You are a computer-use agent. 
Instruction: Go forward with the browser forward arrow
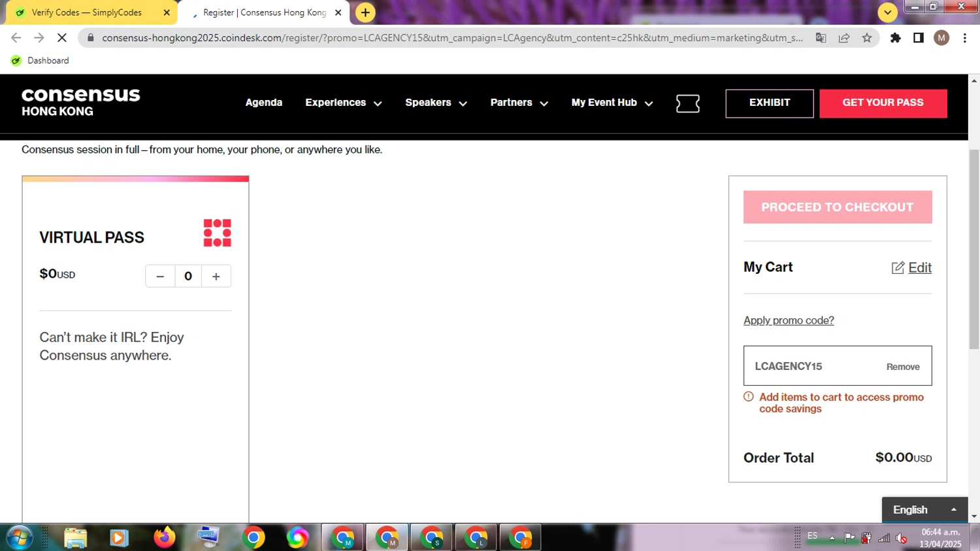[x=39, y=38]
